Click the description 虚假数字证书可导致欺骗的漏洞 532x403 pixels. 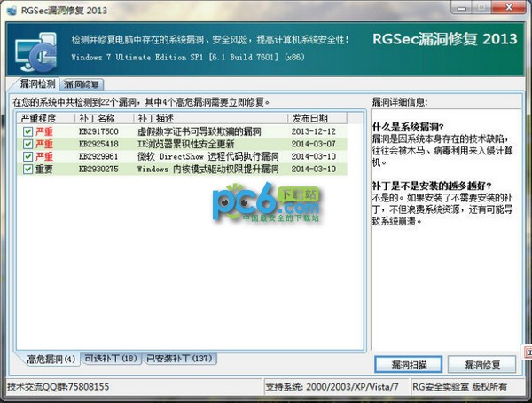point(199,131)
